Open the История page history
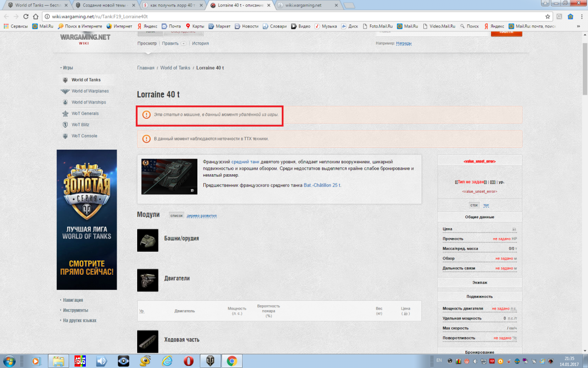Viewport: 588px width, 368px height. [200, 43]
